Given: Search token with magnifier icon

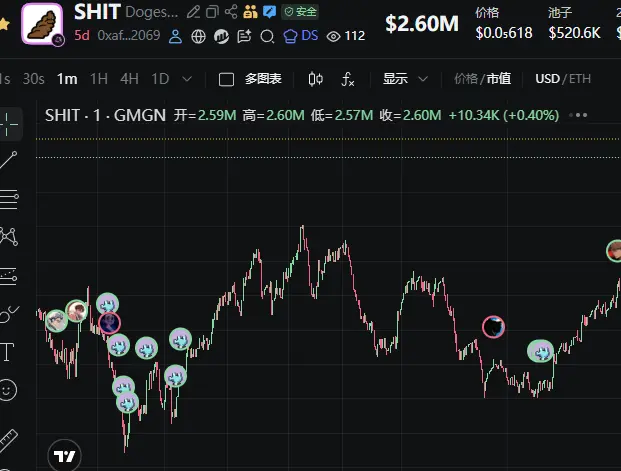Looking at the screenshot, I should point(267,37).
